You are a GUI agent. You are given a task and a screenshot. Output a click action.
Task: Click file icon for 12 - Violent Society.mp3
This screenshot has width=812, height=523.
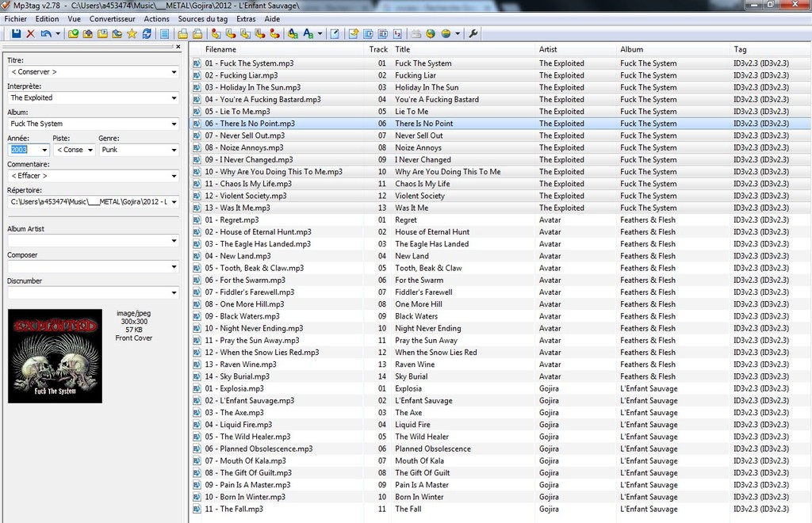(x=197, y=196)
